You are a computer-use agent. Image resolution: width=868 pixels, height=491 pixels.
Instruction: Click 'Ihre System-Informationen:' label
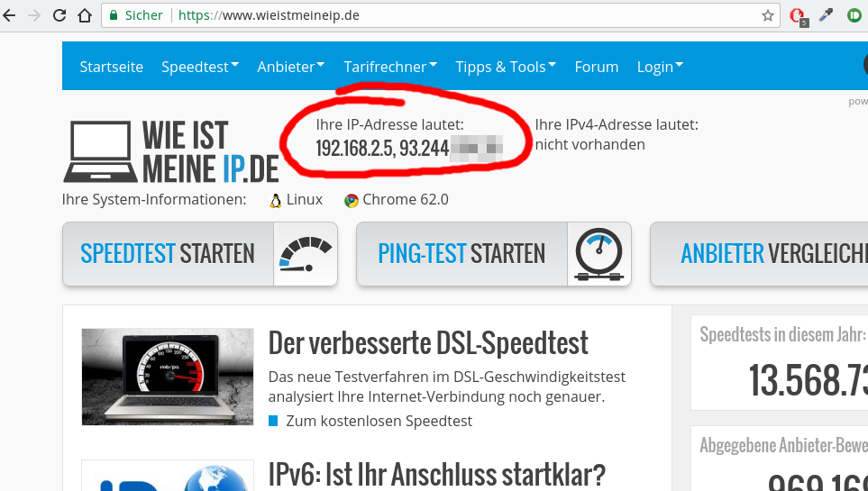point(154,199)
